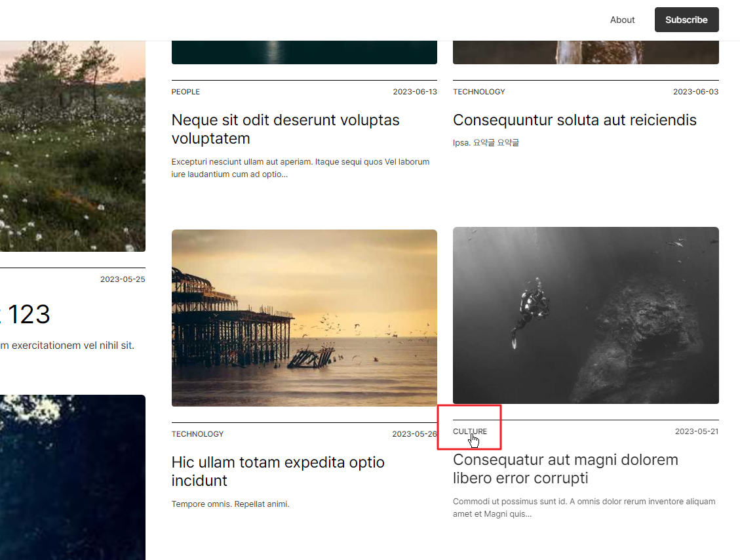Click the date 2023-05-25
Screen dimensions: 740x560
(x=122, y=279)
